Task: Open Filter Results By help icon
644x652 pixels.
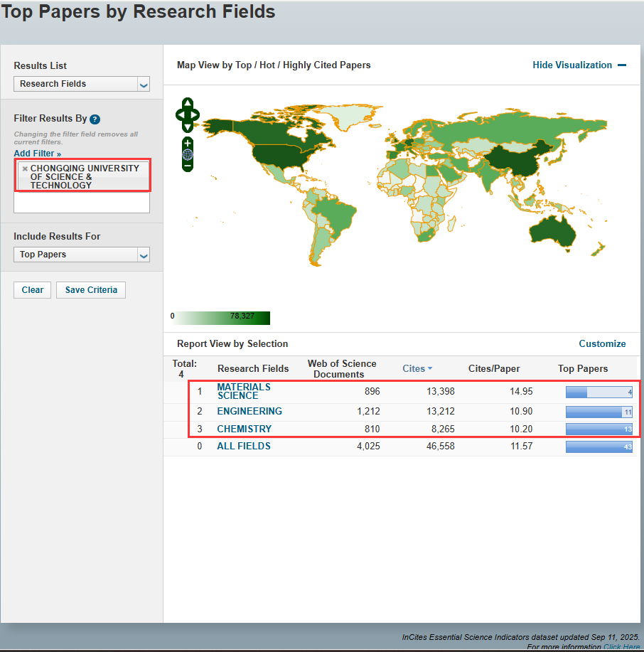Action: click(95, 119)
